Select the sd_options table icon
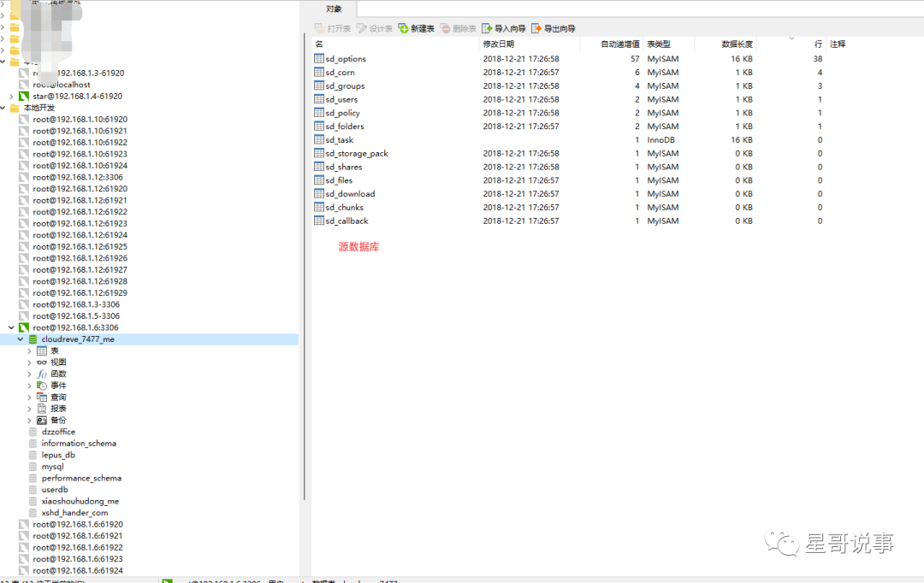This screenshot has height=583, width=924. [x=319, y=58]
